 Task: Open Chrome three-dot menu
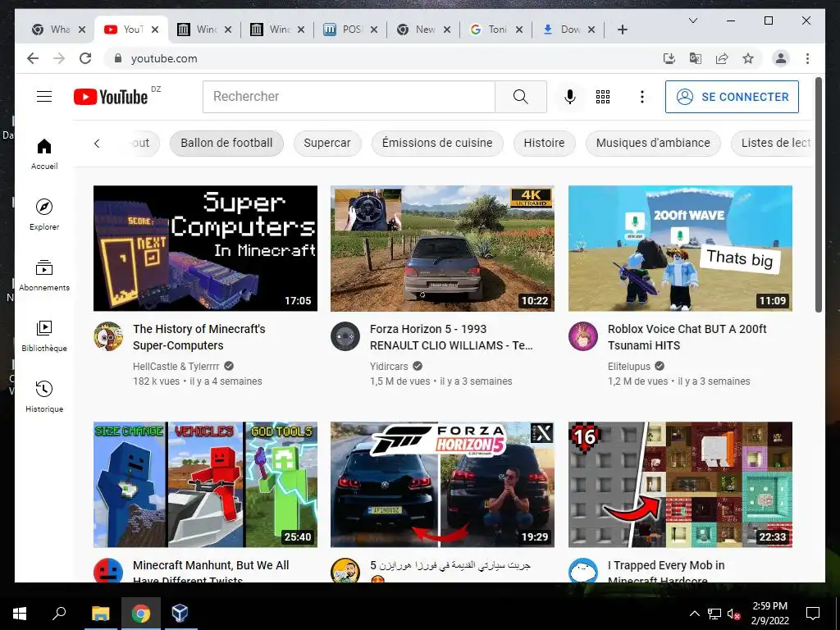pos(807,58)
